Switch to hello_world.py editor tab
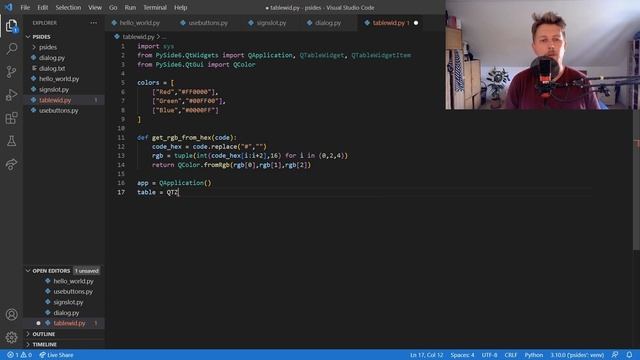640x360 pixels. tap(140, 23)
